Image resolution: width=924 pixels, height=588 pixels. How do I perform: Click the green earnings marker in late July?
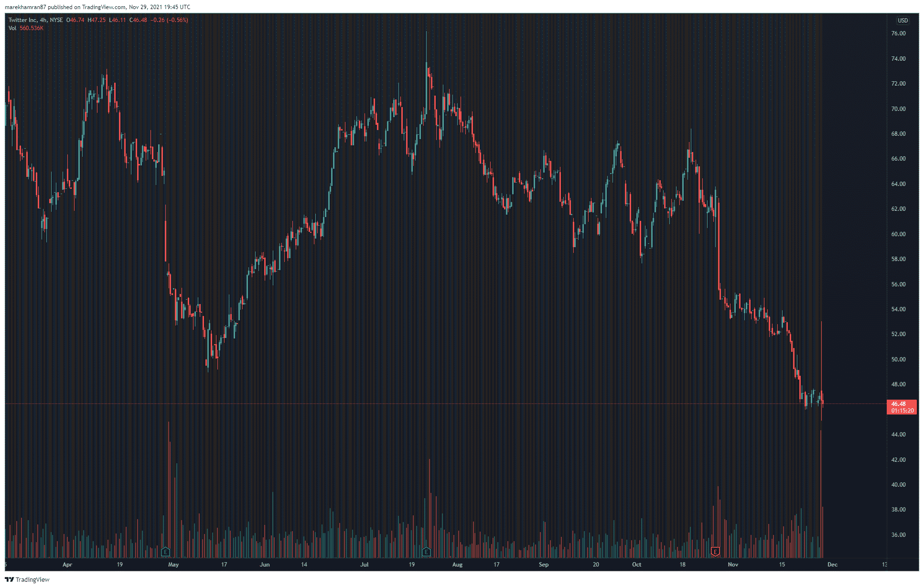point(427,552)
